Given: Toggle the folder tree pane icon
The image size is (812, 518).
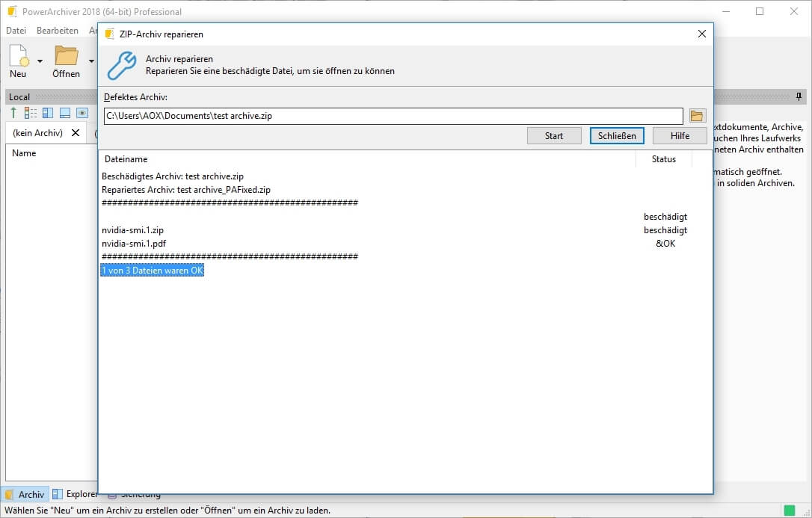Looking at the screenshot, I should point(48,113).
